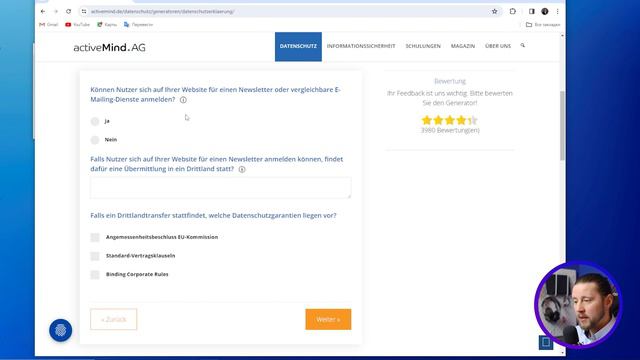
Task: Open the Informationssicherheit menu
Action: 361,46
